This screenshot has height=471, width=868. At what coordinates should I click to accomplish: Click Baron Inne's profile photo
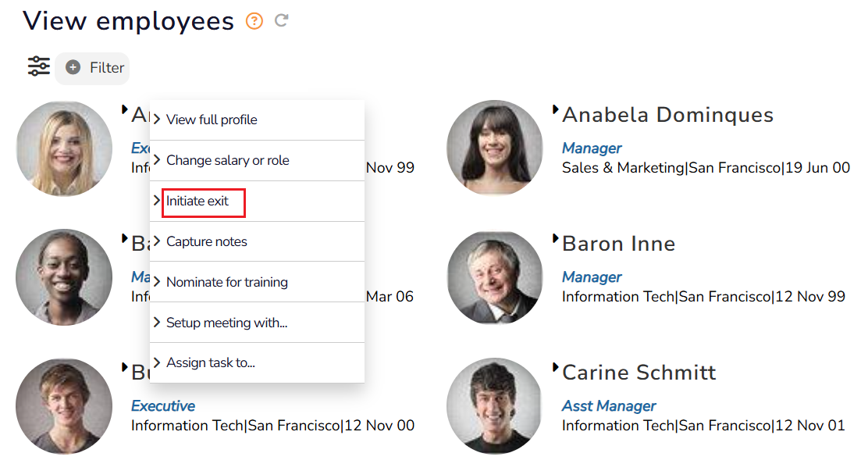[494, 277]
